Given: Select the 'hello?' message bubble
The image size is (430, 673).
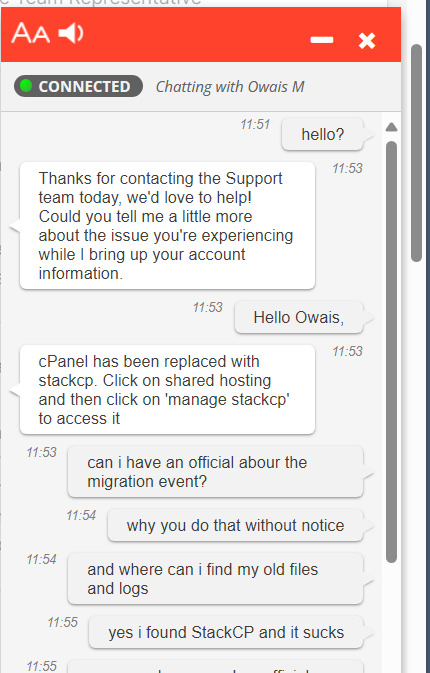Looking at the screenshot, I should tap(323, 135).
